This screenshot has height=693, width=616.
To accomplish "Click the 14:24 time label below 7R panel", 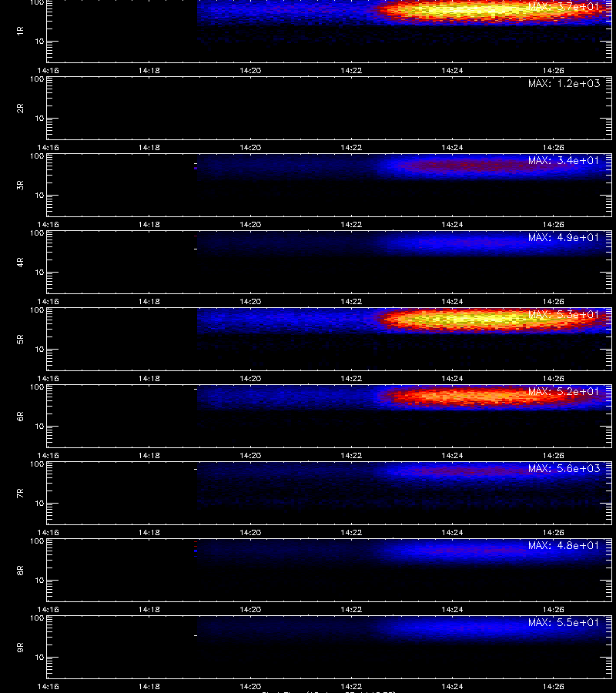I will (453, 532).
